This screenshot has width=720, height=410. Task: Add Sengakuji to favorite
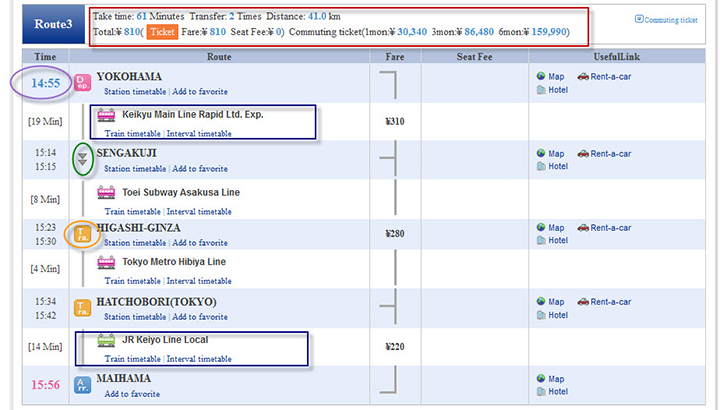pos(200,168)
